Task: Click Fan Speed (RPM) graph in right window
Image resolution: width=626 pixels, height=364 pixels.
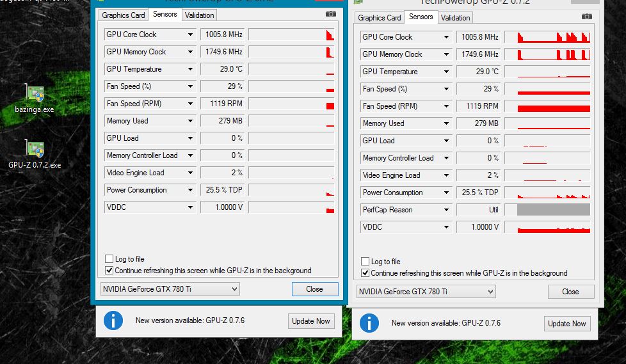Action: click(547, 106)
